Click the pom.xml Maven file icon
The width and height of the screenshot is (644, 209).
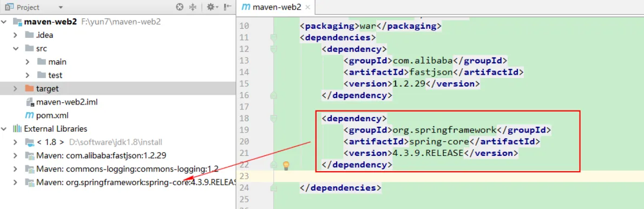tap(29, 115)
